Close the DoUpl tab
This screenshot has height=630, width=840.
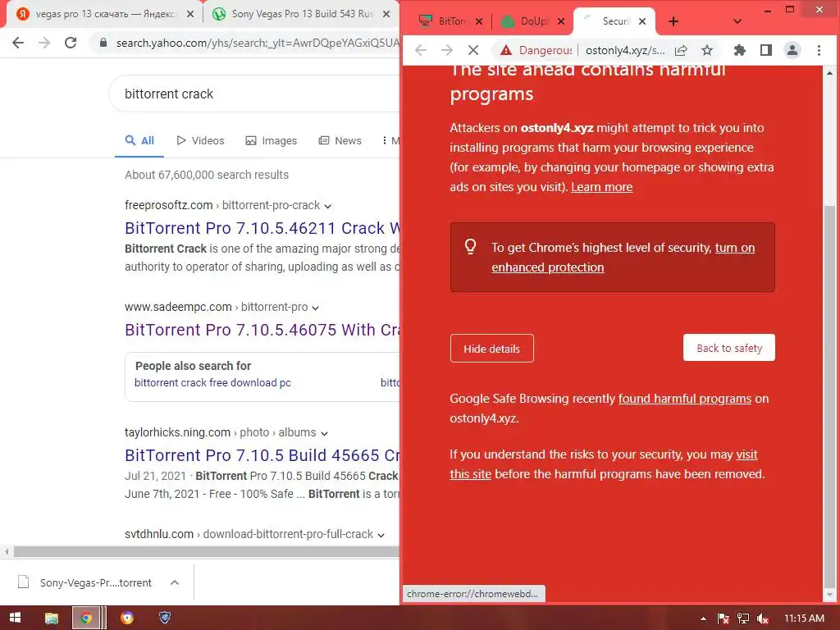click(x=561, y=21)
